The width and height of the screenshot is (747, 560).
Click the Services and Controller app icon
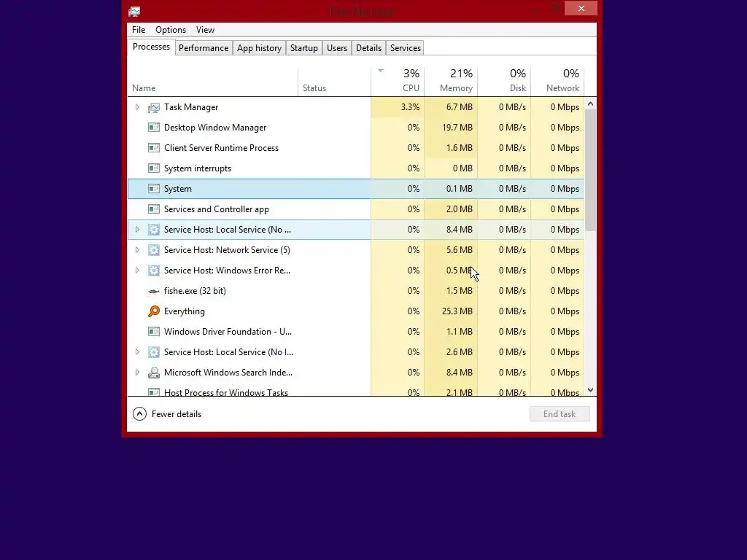click(153, 209)
